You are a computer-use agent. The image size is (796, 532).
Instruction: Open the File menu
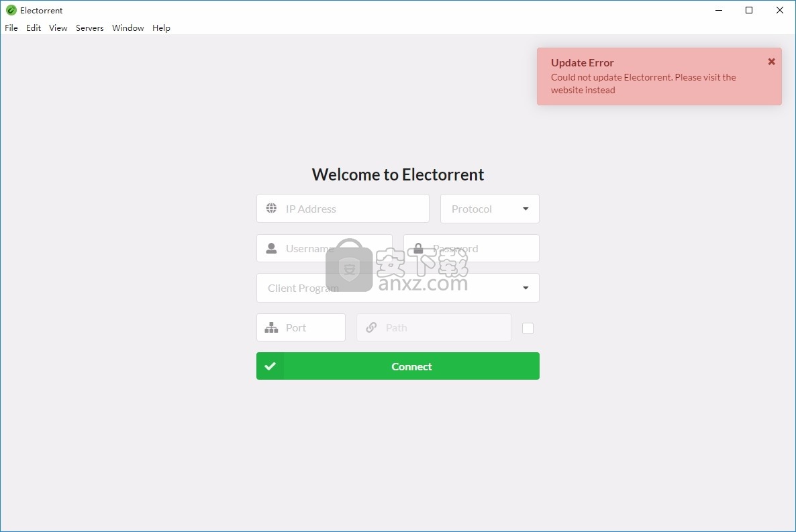(x=11, y=28)
